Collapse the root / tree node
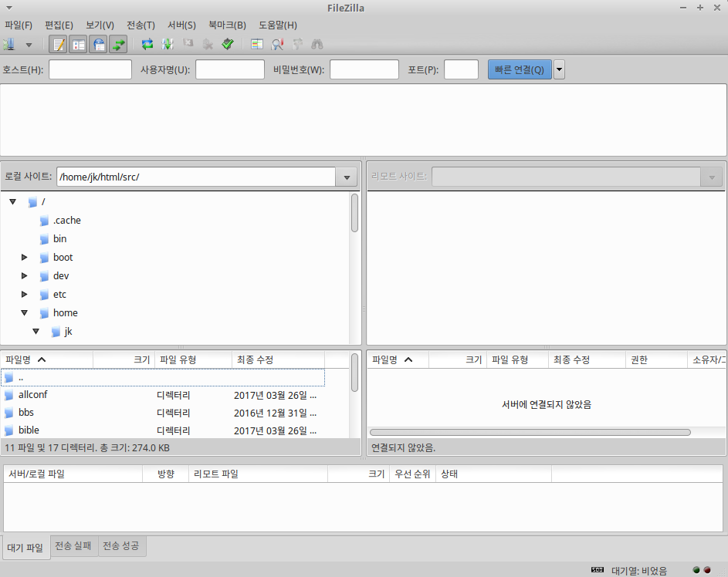Viewport: 728px width, 577px height. tap(13, 202)
